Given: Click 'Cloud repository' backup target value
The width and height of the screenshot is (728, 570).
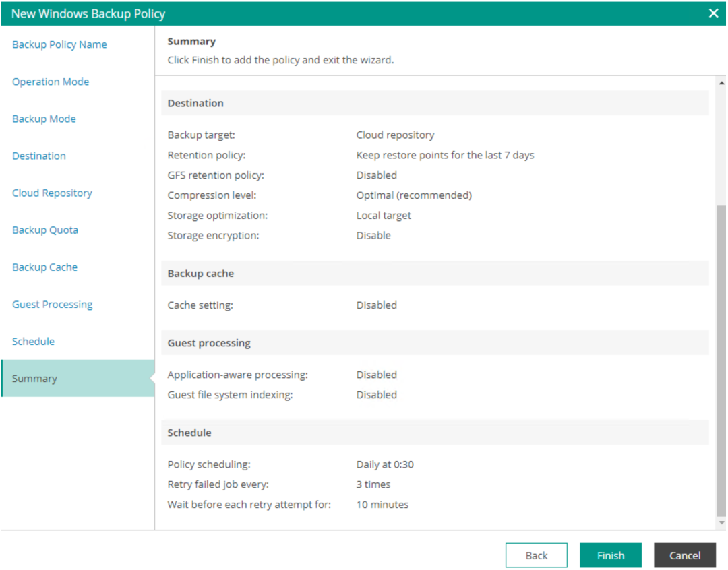Looking at the screenshot, I should (395, 135).
